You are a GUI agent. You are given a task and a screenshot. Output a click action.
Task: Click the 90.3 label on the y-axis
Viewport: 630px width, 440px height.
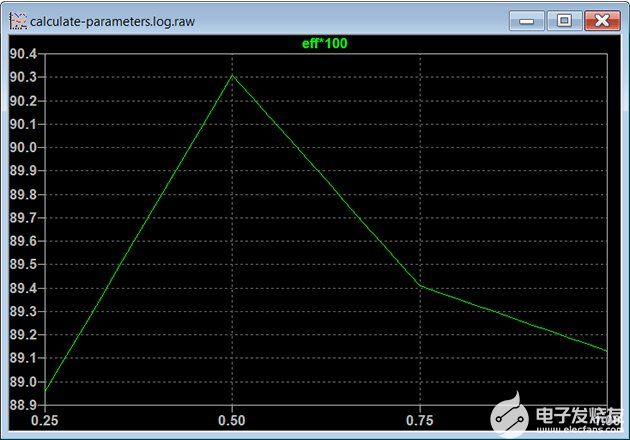coord(23,77)
